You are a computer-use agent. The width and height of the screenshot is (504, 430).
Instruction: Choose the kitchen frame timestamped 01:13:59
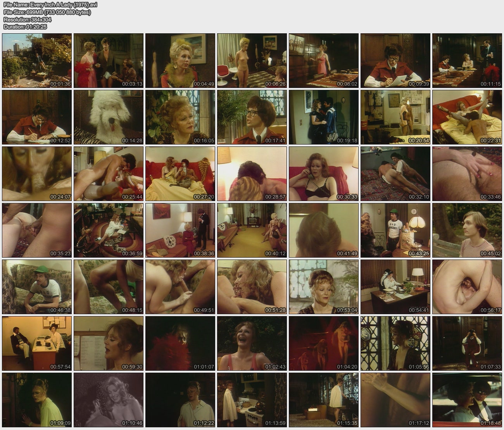(x=252, y=400)
